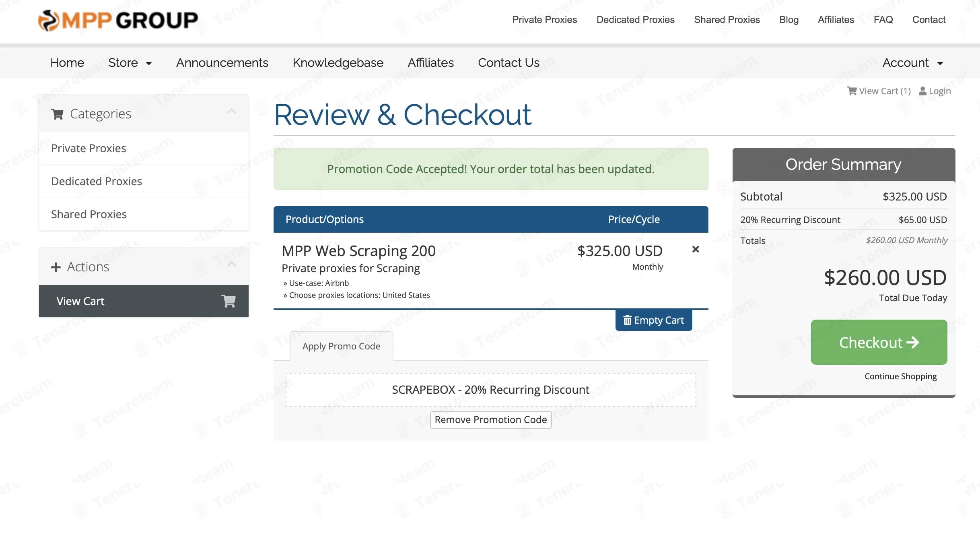This screenshot has height=533, width=980.
Task: Click the 20% Recurring Discount label
Action: point(790,220)
